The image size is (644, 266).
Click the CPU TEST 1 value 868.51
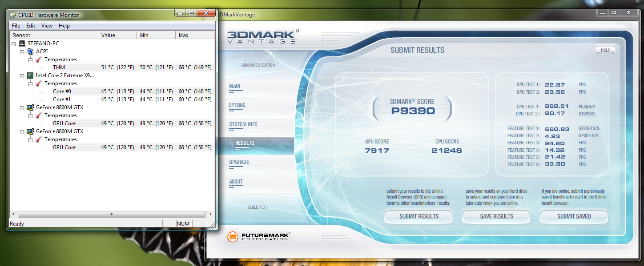(557, 107)
